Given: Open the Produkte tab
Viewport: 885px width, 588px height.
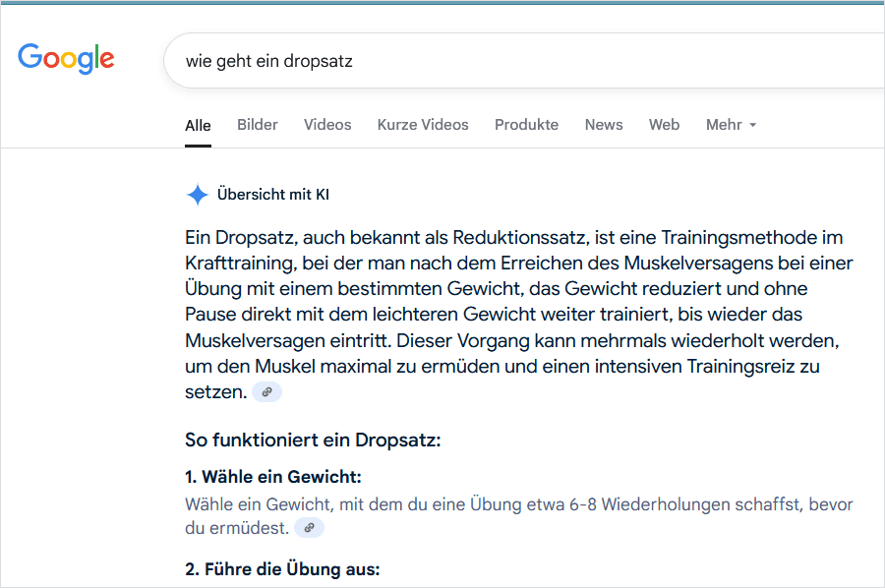Looking at the screenshot, I should (x=527, y=125).
